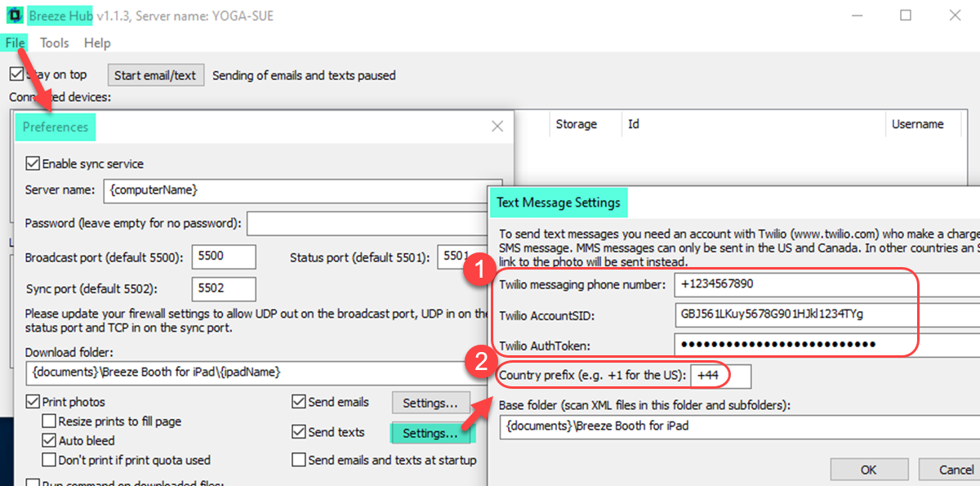Viewport: 980px width, 486px height.
Task: Maximize the Breeze Hub window
Action: [x=906, y=16]
